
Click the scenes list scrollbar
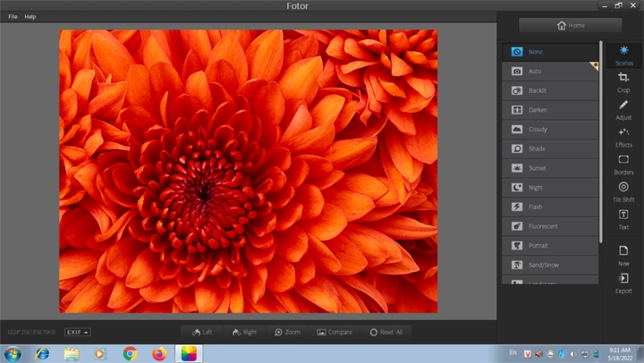(601, 141)
